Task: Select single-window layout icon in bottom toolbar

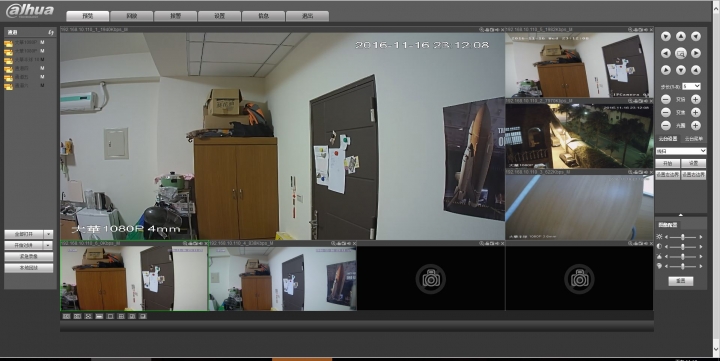Action: pos(110,316)
